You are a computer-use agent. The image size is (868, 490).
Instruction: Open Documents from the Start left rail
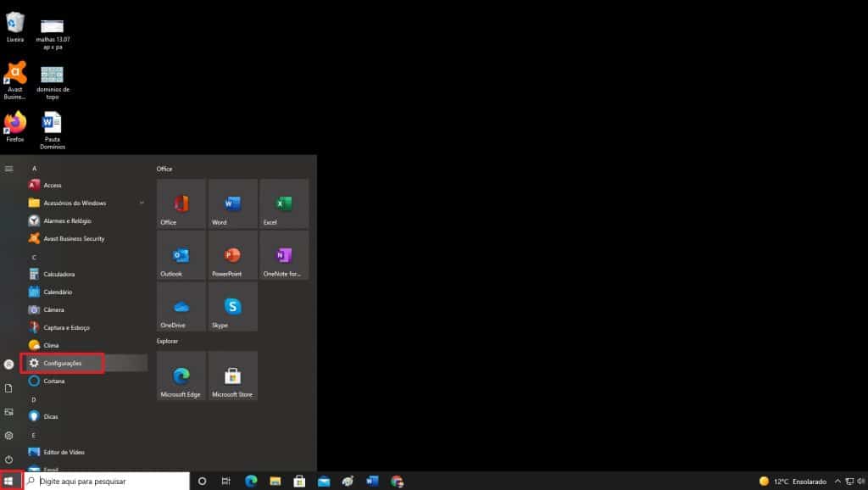coord(8,388)
